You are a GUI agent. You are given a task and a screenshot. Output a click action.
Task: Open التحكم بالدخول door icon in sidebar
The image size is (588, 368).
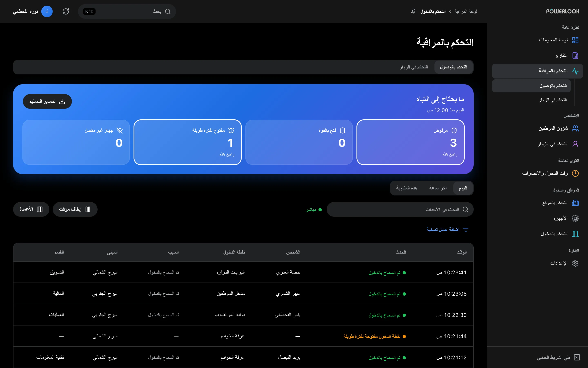[x=575, y=234]
